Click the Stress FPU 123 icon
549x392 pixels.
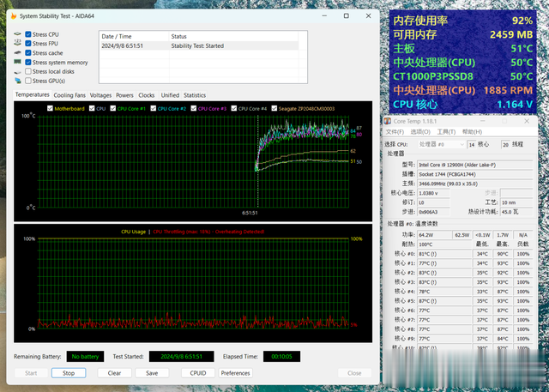pyautogui.click(x=17, y=43)
